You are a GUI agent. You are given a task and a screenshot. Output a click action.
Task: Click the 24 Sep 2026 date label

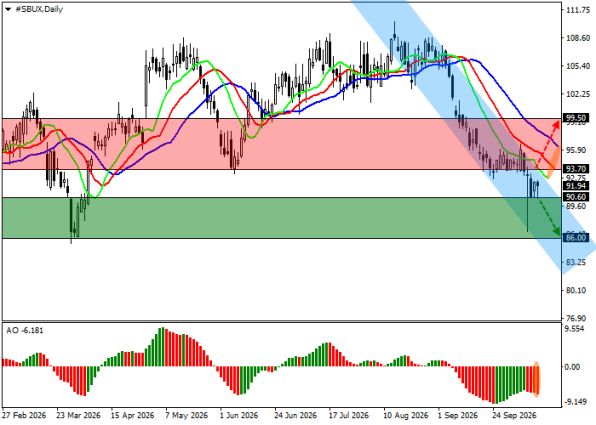point(514,415)
